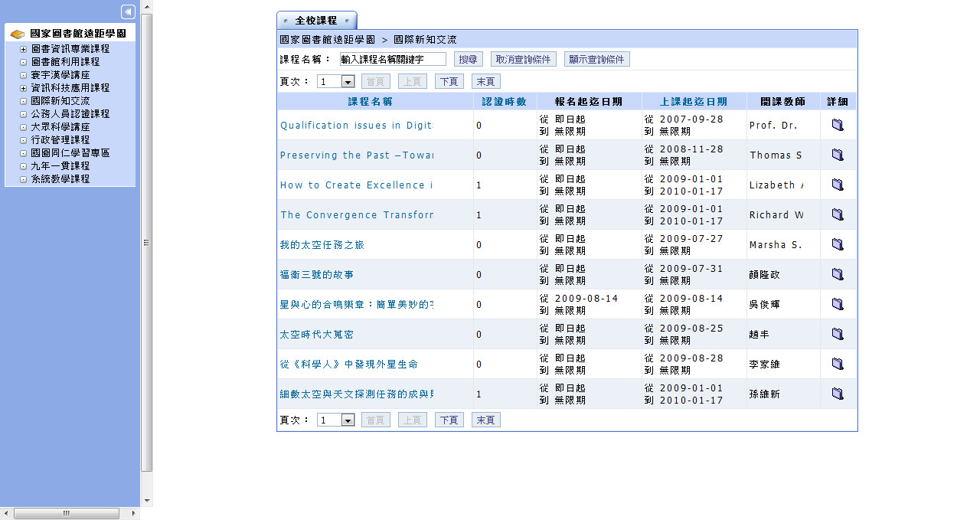Open details icon for 太空時代大蒐密

click(x=838, y=335)
